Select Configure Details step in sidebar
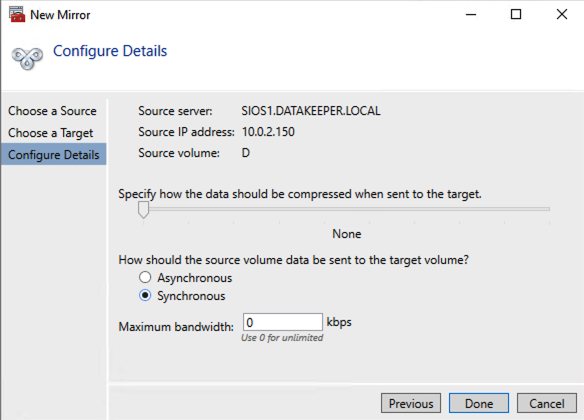This screenshot has width=584, height=420. click(54, 155)
